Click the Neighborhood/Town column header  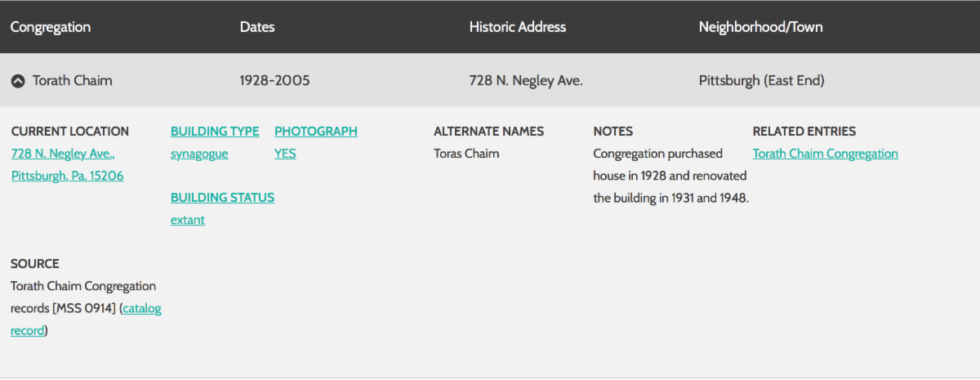click(x=760, y=27)
